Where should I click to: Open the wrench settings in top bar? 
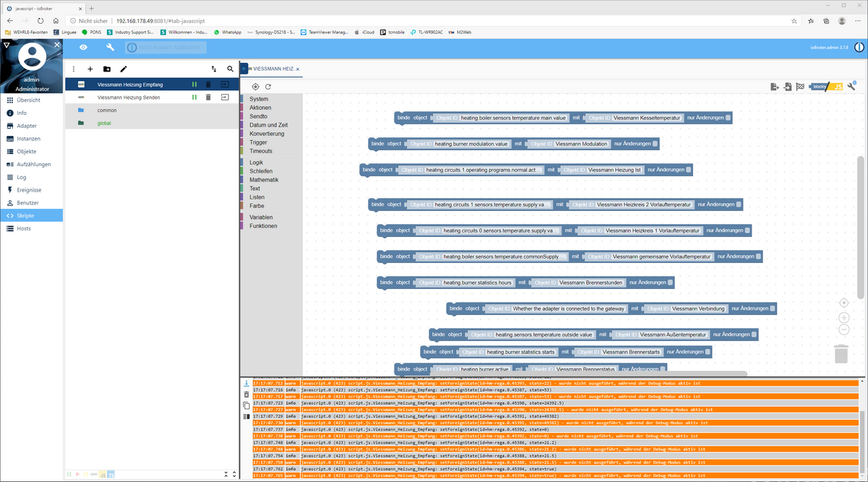point(110,48)
